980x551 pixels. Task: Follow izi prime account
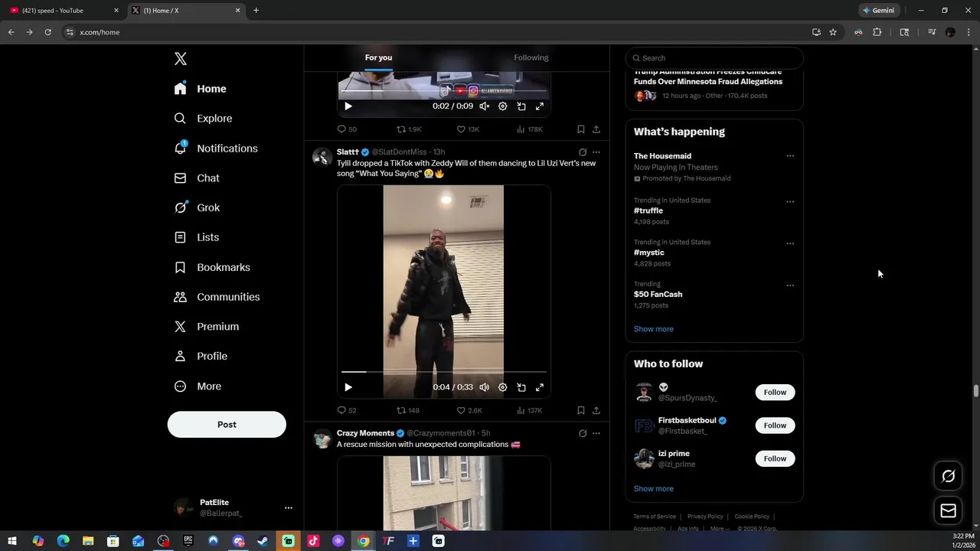[775, 458]
